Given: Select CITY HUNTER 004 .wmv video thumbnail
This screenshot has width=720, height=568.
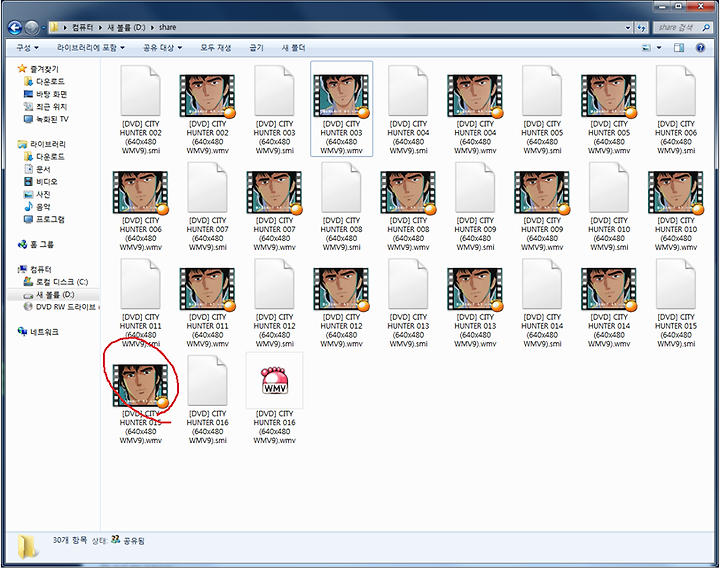Looking at the screenshot, I should [x=475, y=96].
